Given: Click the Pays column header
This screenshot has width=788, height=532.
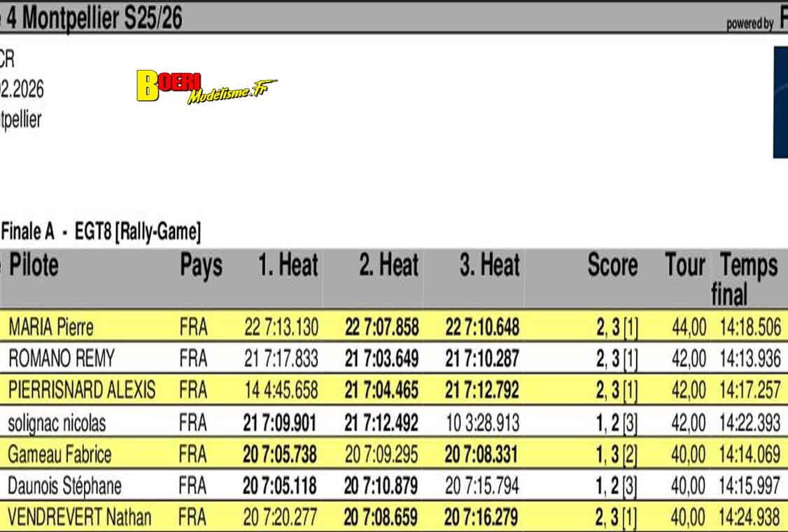Looking at the screenshot, I should coord(201,266).
